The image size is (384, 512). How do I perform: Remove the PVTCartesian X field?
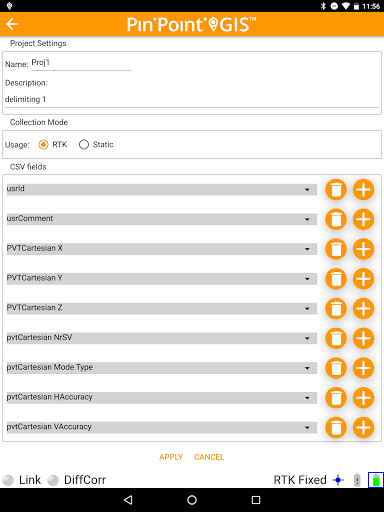tap(336, 249)
